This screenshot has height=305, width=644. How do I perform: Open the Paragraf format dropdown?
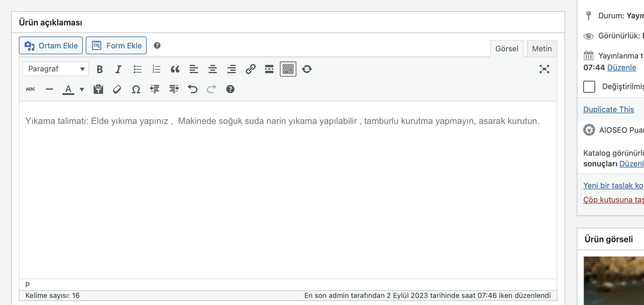[x=56, y=69]
